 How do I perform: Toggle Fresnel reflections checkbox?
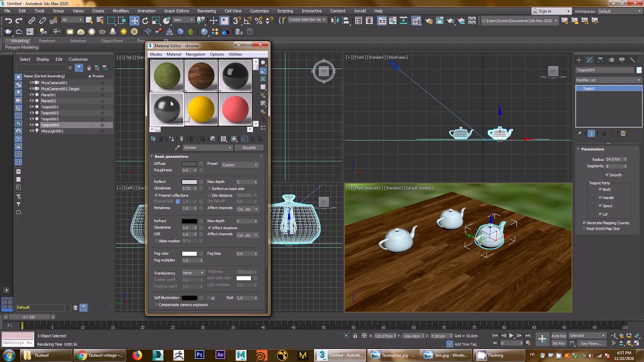click(x=156, y=195)
